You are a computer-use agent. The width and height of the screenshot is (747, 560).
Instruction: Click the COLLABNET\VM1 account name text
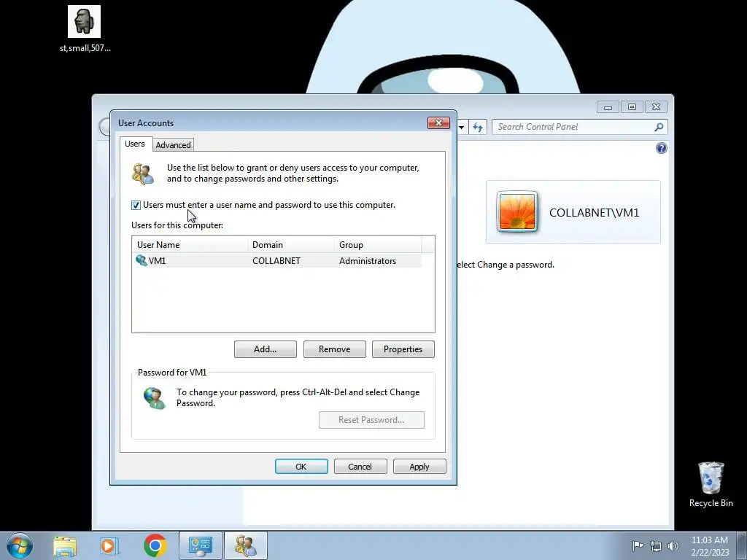(x=594, y=212)
